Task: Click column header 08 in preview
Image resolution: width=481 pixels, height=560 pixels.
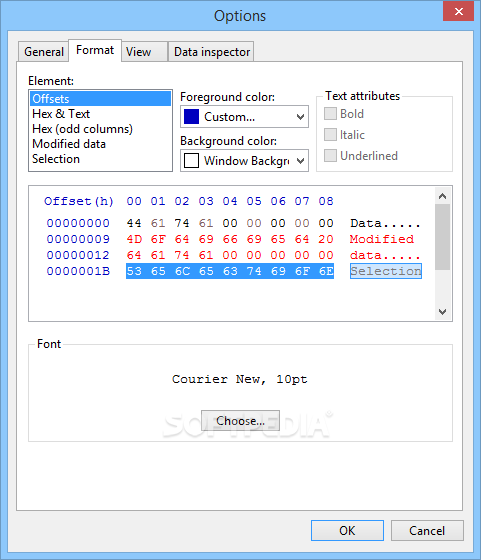Action: click(x=326, y=201)
